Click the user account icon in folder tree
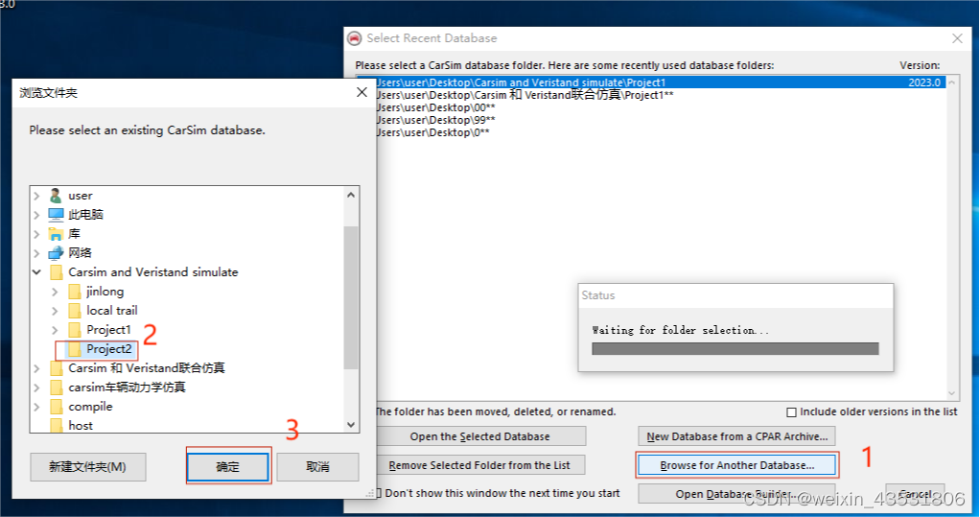 click(56, 196)
